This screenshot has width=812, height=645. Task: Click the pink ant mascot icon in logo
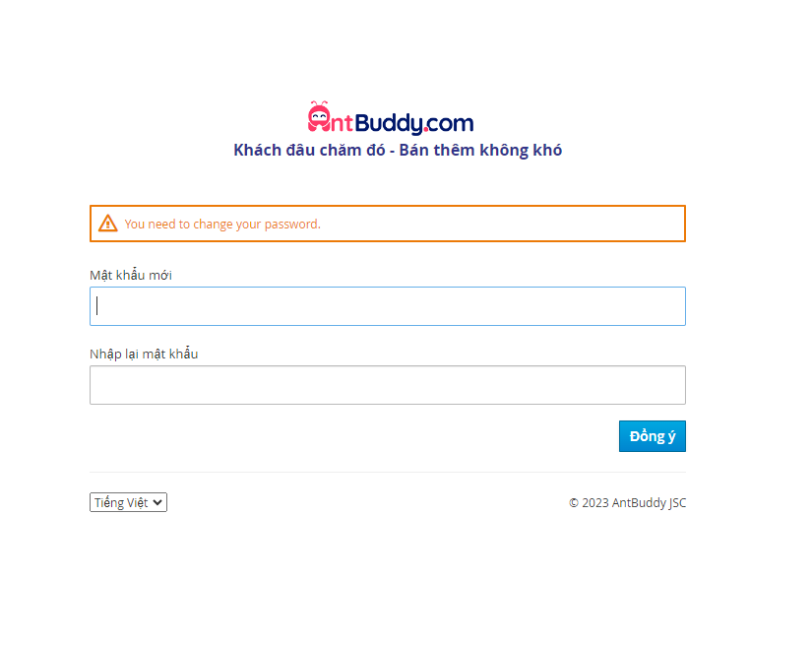coord(319,116)
